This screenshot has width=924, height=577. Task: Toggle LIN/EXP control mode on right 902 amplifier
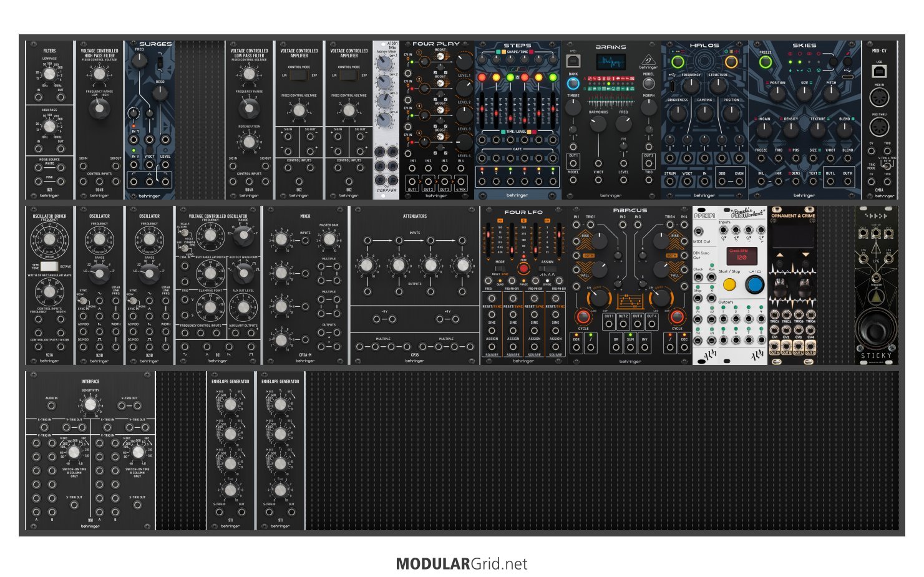[349, 75]
